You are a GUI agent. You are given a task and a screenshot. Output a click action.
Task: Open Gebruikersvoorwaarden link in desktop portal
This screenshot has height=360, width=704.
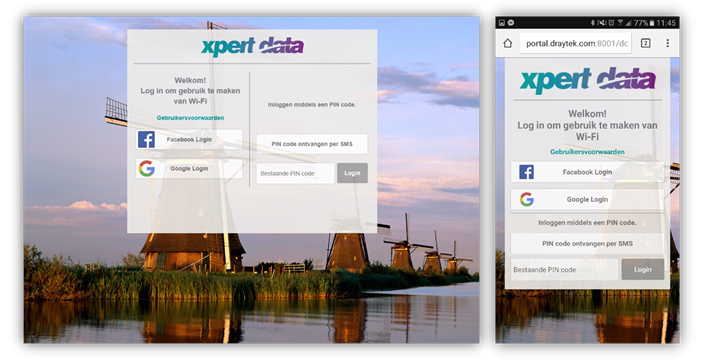coord(190,118)
